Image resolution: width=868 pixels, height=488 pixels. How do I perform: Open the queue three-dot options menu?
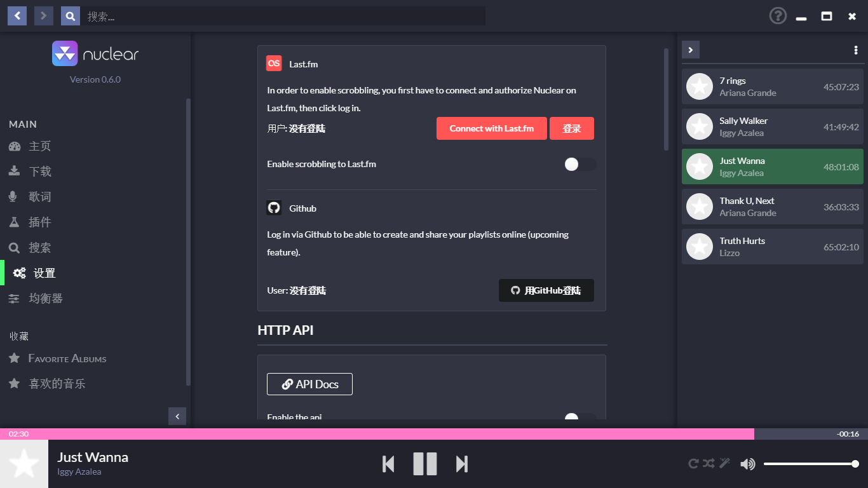tap(856, 50)
